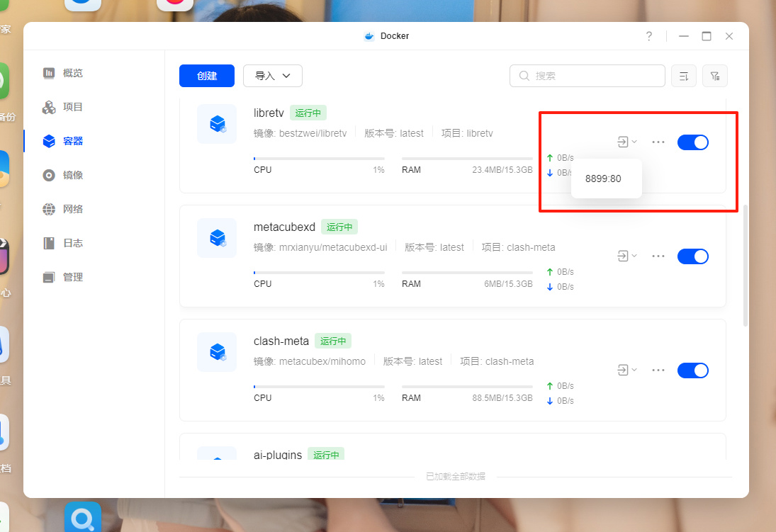Click RAM value 23.4MB/15.3GB
776x532 pixels.
pos(502,170)
